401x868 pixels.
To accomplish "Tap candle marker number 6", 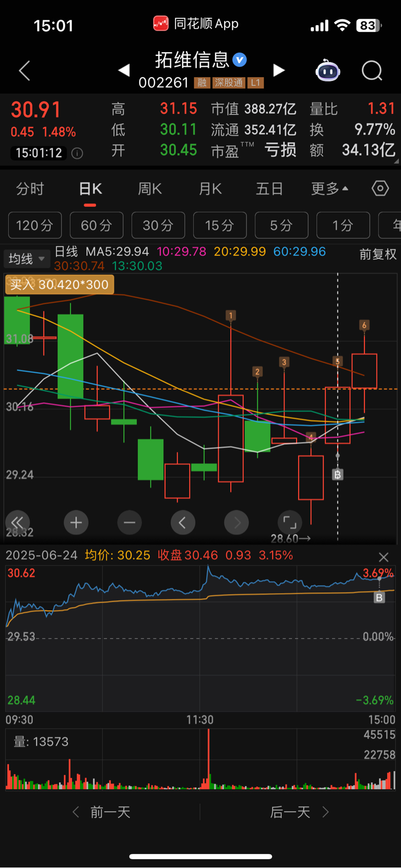I will tap(364, 325).
